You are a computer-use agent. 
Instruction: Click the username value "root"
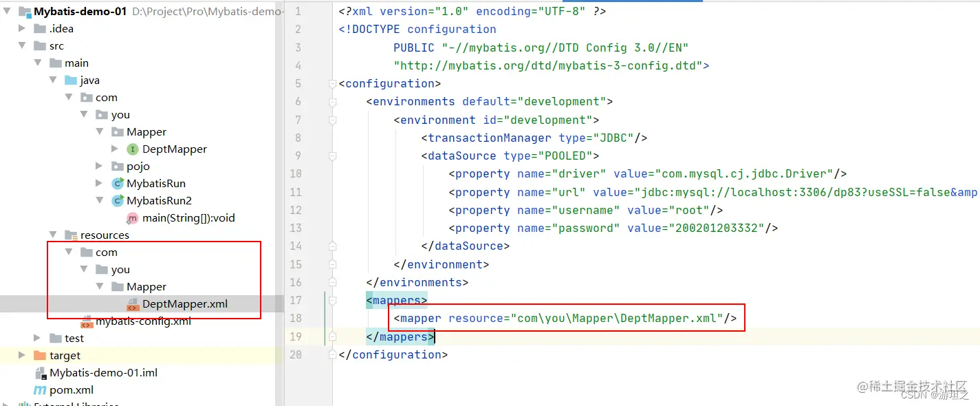(x=686, y=210)
